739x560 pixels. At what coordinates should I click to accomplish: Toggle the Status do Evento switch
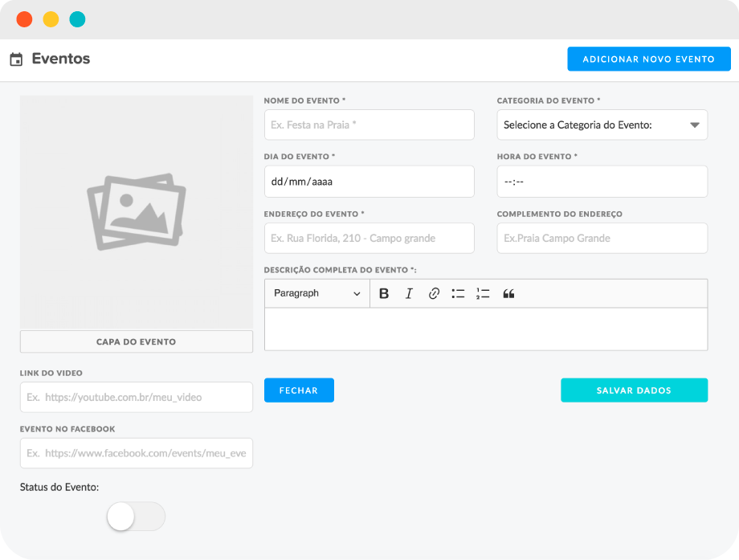point(136,516)
